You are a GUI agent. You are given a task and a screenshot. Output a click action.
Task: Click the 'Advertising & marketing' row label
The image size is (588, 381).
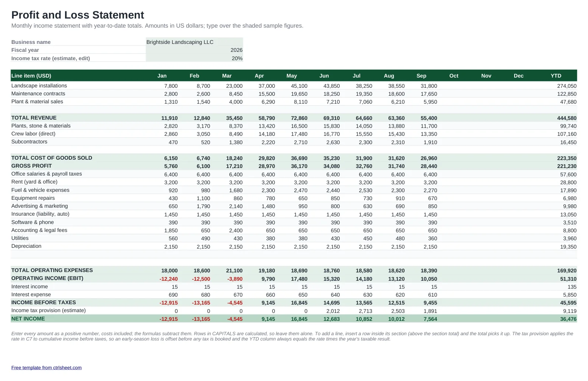click(40, 206)
